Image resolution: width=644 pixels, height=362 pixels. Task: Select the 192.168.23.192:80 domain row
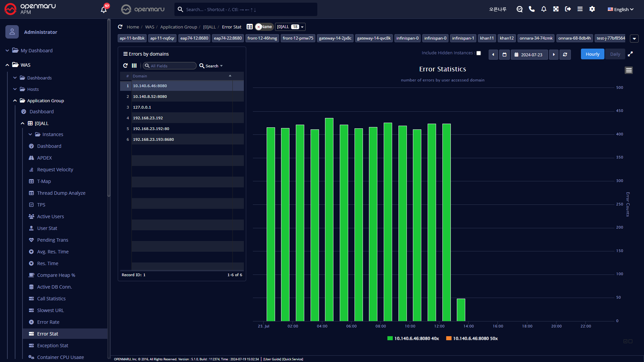tap(151, 129)
